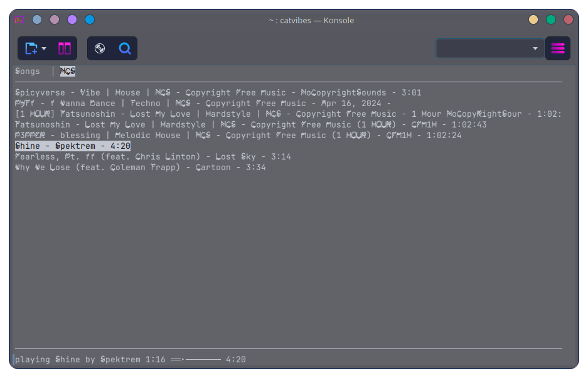
Task: Open a new tab with the folder-plus icon
Action: 31,48
